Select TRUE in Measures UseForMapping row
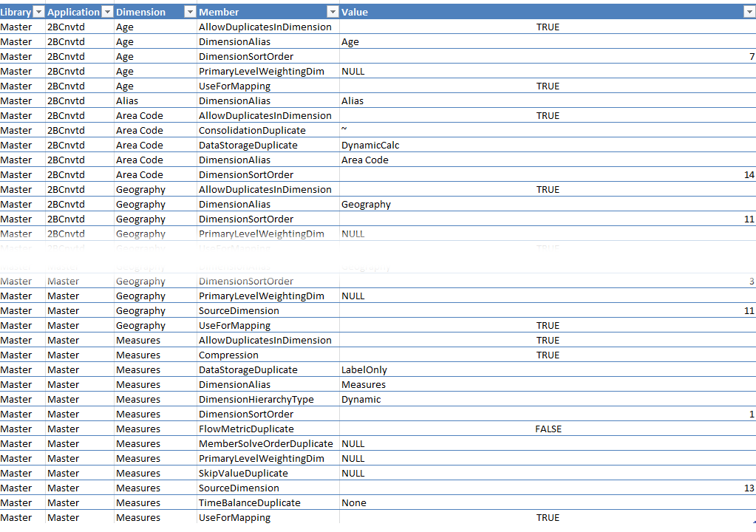This screenshot has height=532, width=756. click(548, 517)
